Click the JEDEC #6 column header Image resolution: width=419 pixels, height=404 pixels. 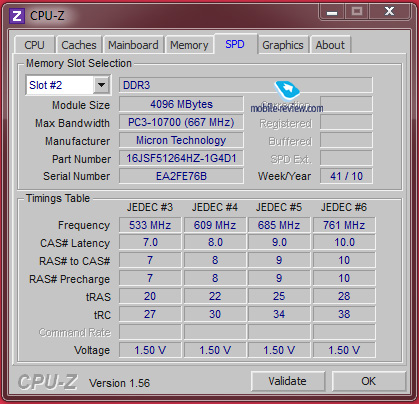point(344,207)
